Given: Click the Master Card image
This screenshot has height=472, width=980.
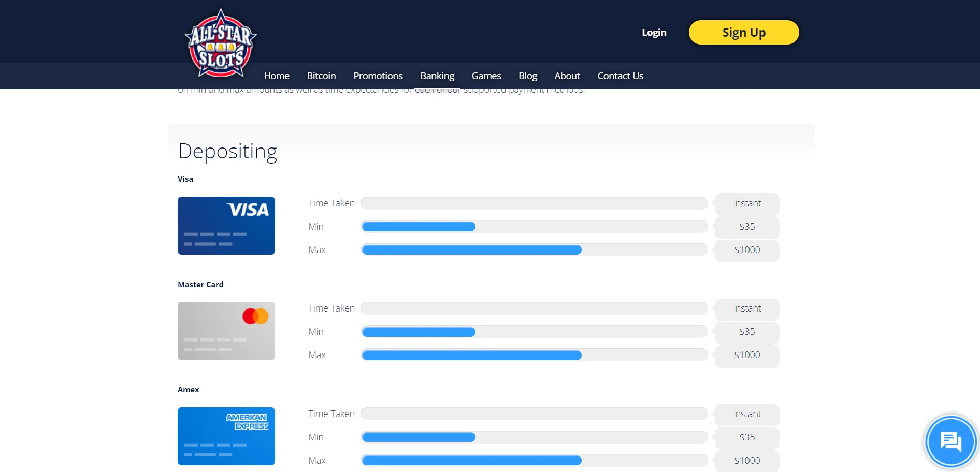Looking at the screenshot, I should point(226,331).
